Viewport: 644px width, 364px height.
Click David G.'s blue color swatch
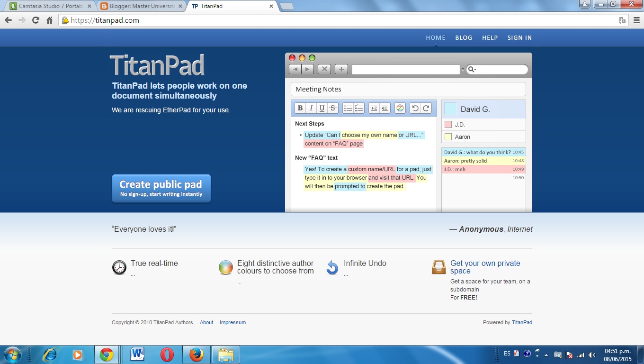450,109
